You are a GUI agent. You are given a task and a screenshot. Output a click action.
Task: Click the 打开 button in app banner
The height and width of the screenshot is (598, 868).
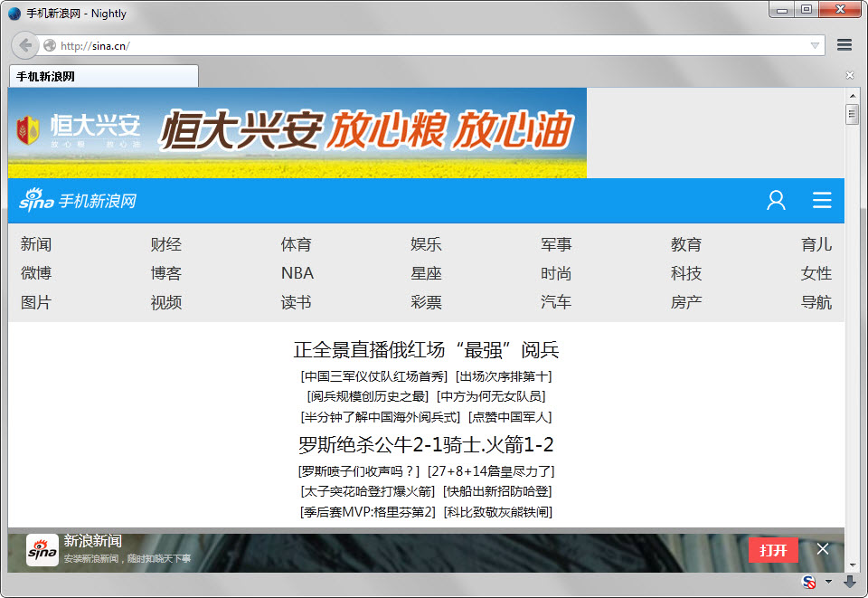click(773, 550)
